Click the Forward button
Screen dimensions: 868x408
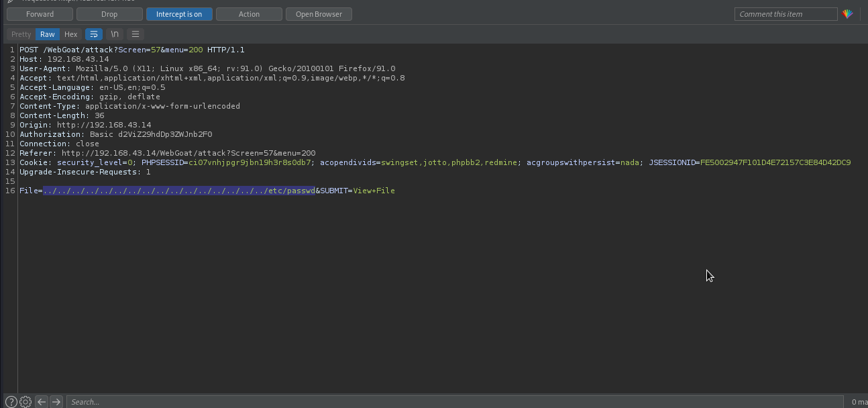point(40,14)
